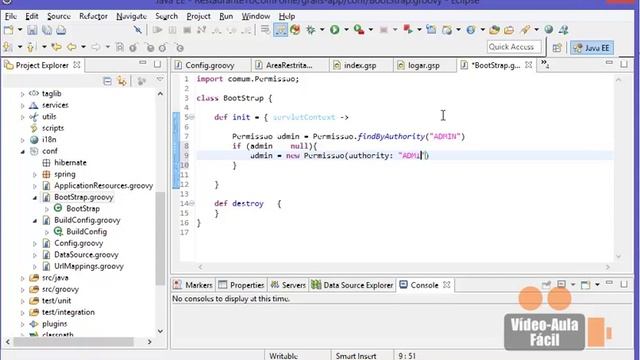This screenshot has height=360, width=640.
Task: Click the Open Perspective icon
Action: (x=557, y=48)
